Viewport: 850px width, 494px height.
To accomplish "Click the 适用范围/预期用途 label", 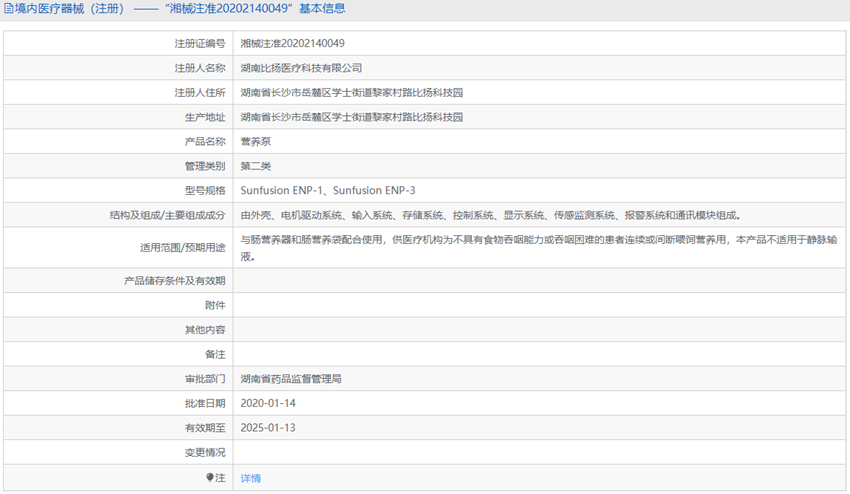I will coord(183,248).
